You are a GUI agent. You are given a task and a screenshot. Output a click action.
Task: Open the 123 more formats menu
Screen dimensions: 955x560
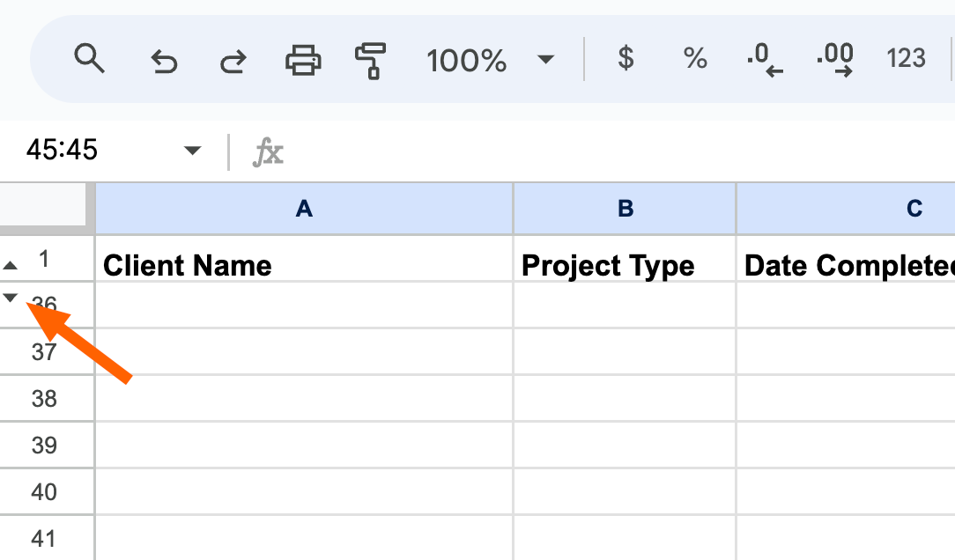[906, 58]
